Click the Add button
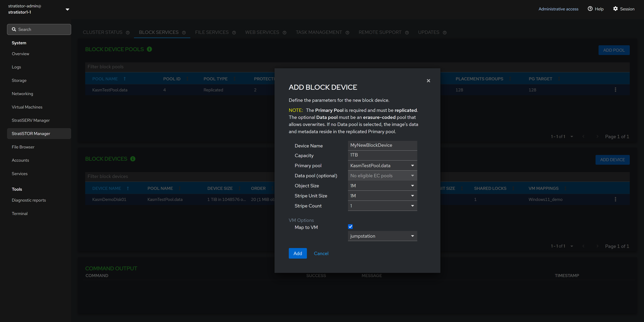 coord(298,253)
